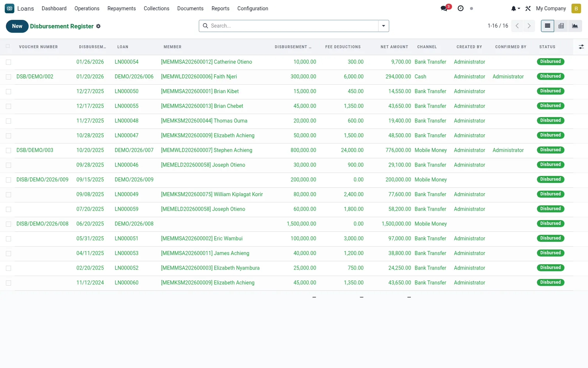Open the activities clock icon

(x=460, y=8)
